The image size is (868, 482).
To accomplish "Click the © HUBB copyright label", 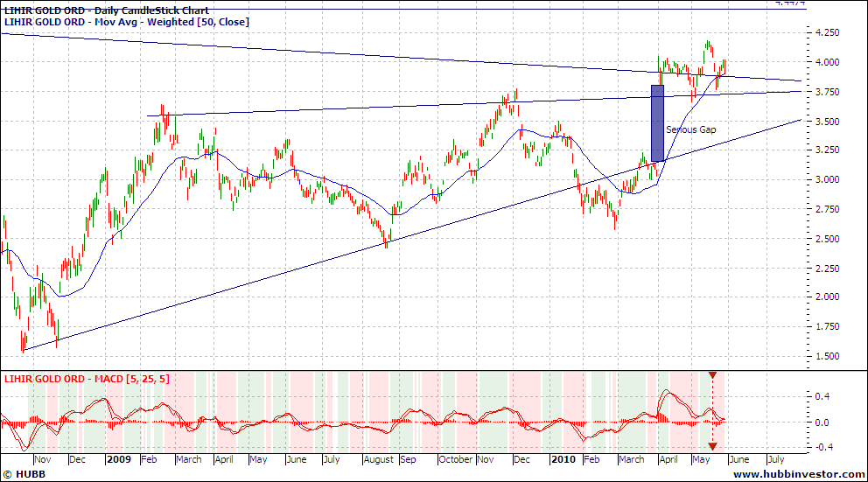I will click(24, 474).
